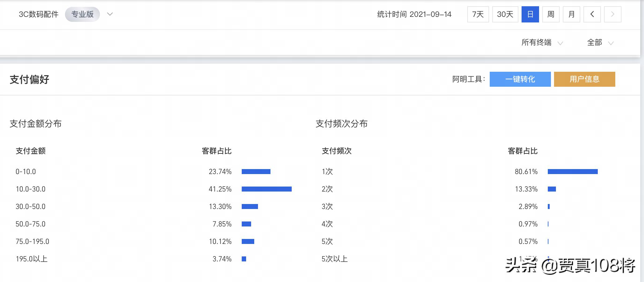This screenshot has width=644, height=282.
Task: Click the 专业版 badge
Action: tap(82, 14)
